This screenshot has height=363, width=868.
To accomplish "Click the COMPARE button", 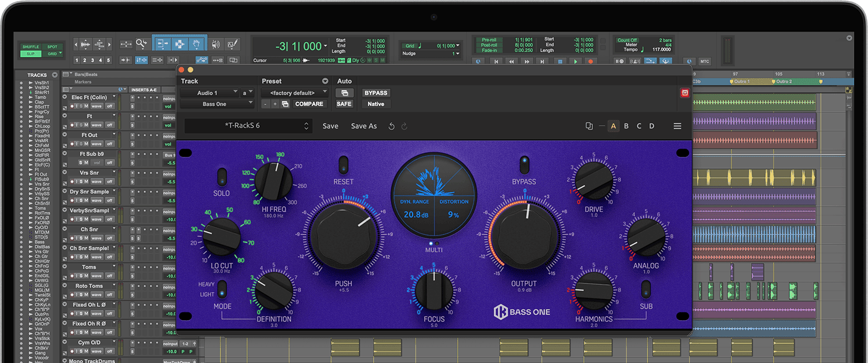I will coord(309,104).
